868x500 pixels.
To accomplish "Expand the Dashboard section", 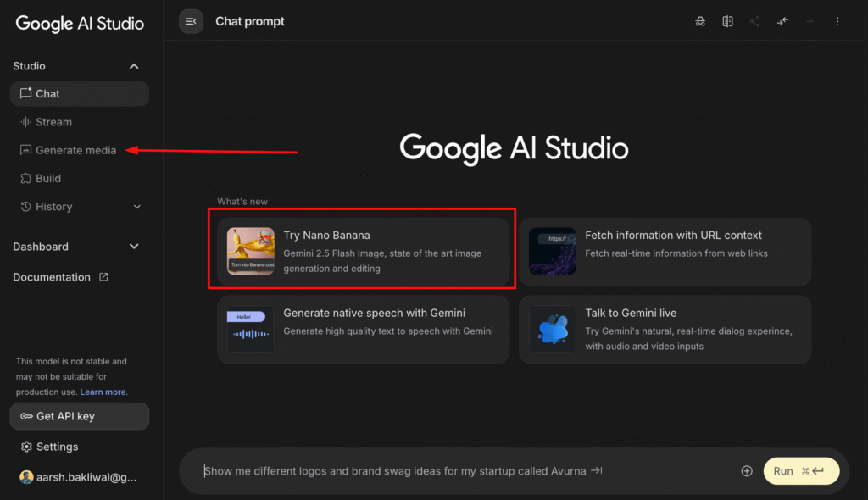I will [x=134, y=247].
